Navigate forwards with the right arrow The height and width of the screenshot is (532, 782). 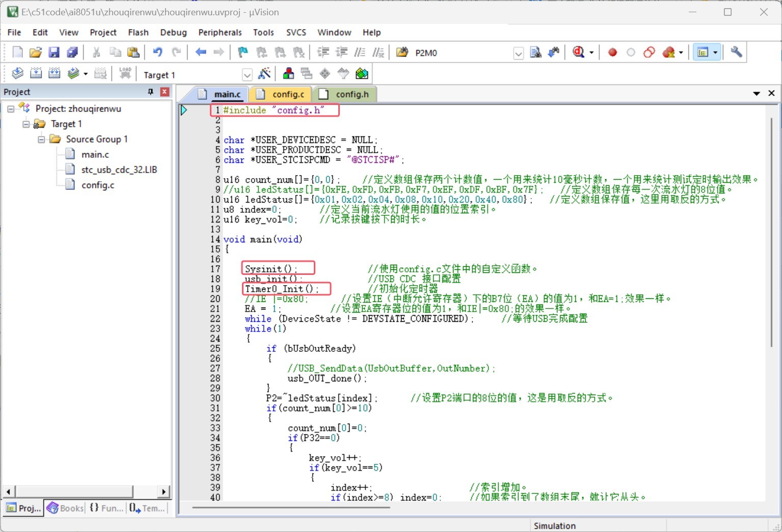(x=219, y=52)
